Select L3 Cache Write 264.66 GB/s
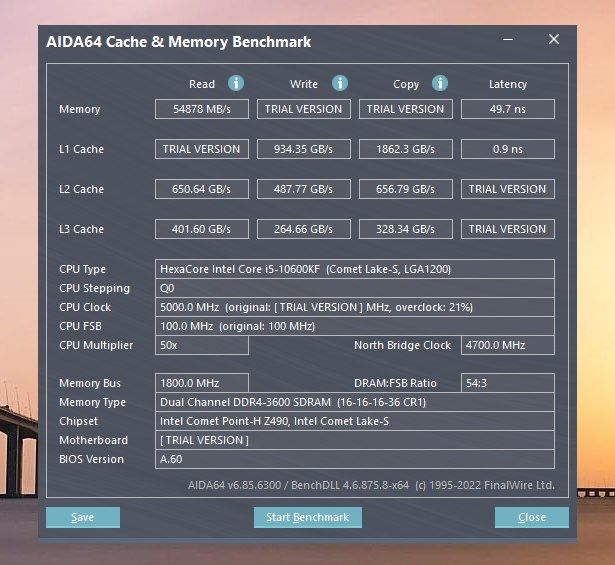The height and width of the screenshot is (565, 615). tap(304, 229)
